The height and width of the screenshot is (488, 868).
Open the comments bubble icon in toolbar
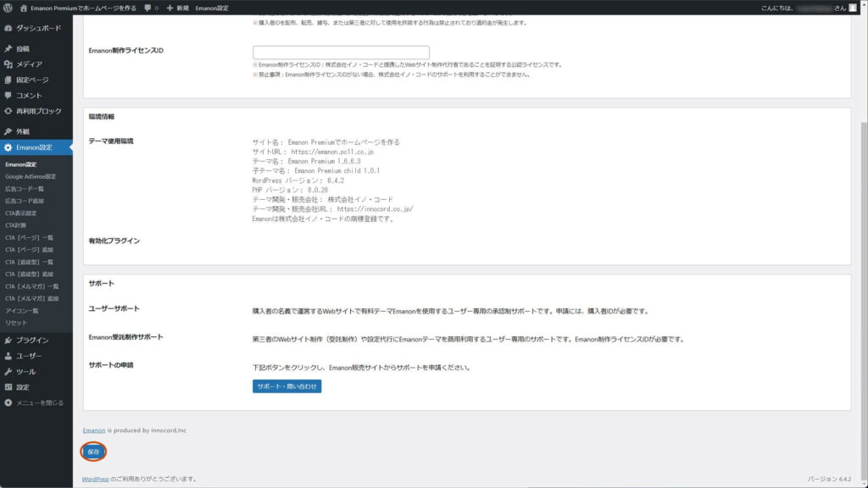(x=149, y=8)
